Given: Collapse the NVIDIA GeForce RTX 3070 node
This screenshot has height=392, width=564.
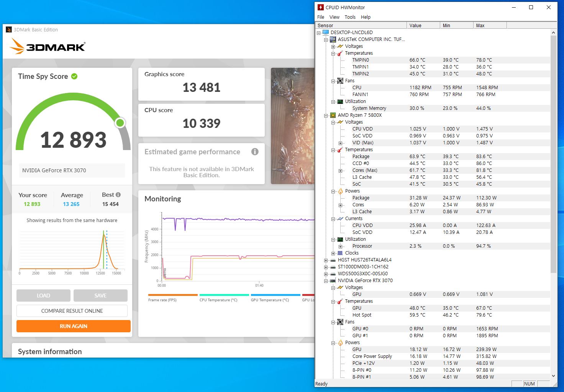Looking at the screenshot, I should 326,281.
